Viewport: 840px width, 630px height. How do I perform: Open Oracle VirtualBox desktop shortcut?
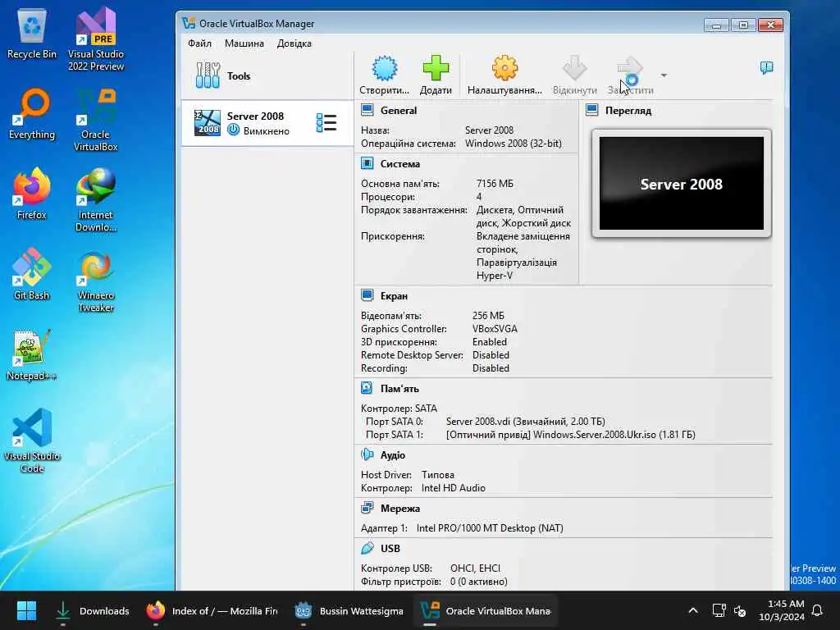[96, 120]
